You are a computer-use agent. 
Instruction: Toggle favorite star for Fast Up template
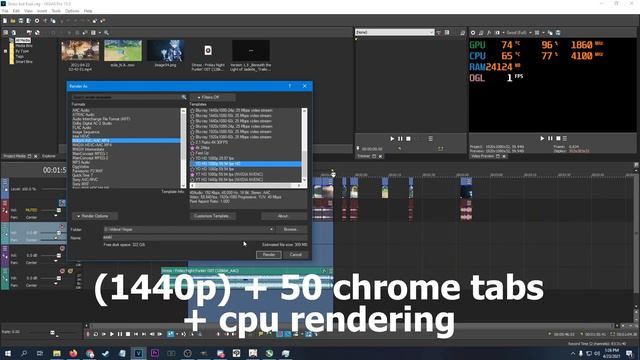click(x=192, y=153)
